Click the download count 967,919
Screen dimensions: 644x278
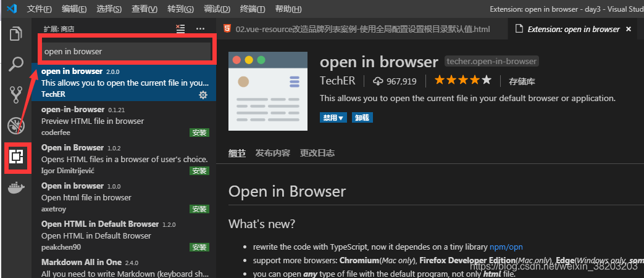395,81
